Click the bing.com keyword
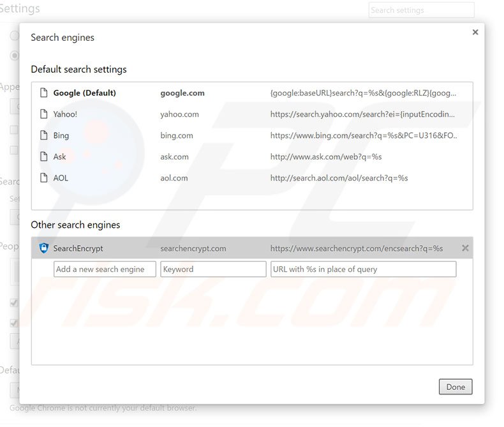Screen dimensions: 504x427 coord(177,135)
